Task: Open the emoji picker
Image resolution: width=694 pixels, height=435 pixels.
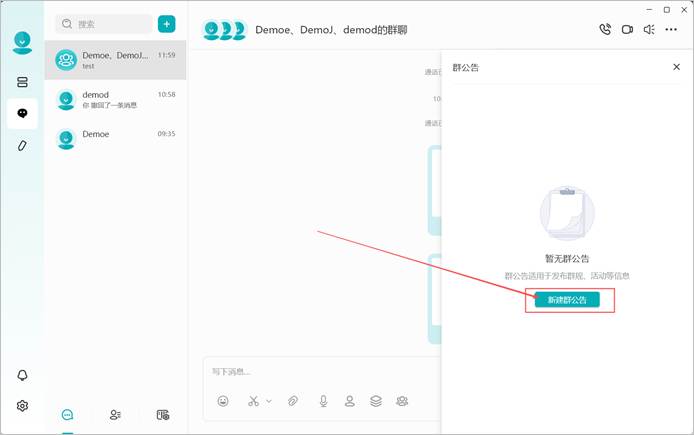Action: tap(223, 401)
